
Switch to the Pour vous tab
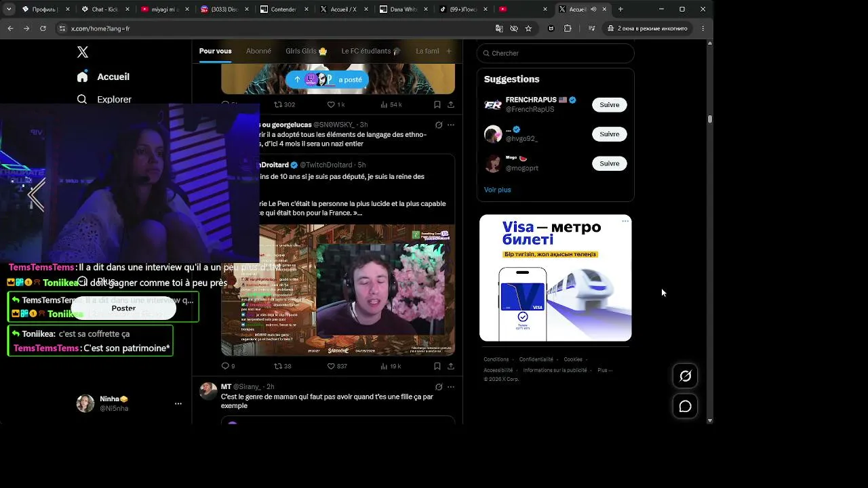[x=215, y=51]
